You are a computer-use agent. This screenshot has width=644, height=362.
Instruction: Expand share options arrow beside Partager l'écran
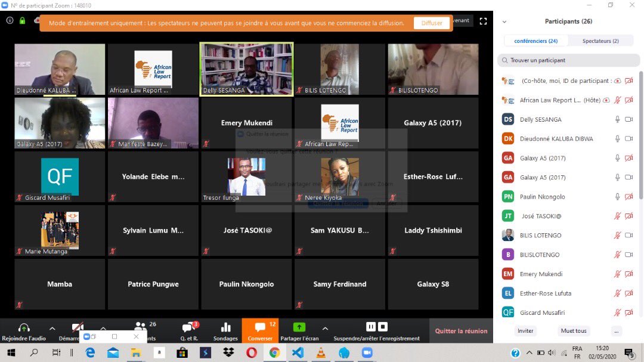pyautogui.click(x=326, y=329)
